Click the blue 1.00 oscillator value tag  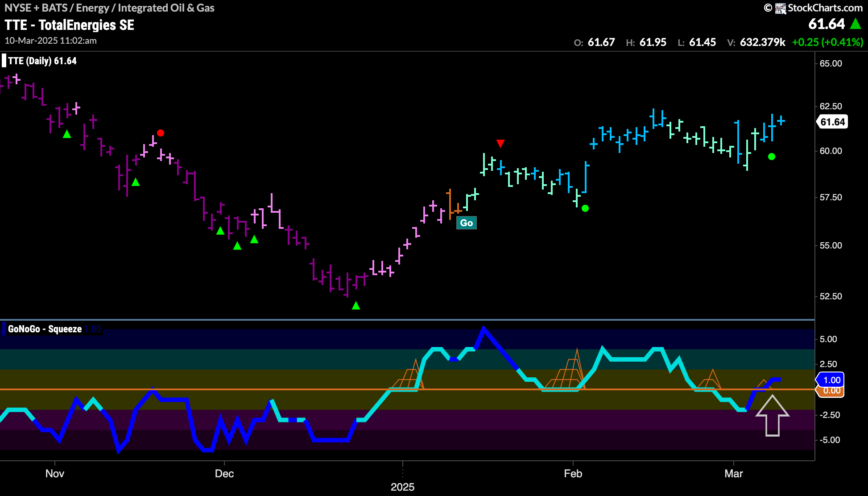click(x=831, y=380)
